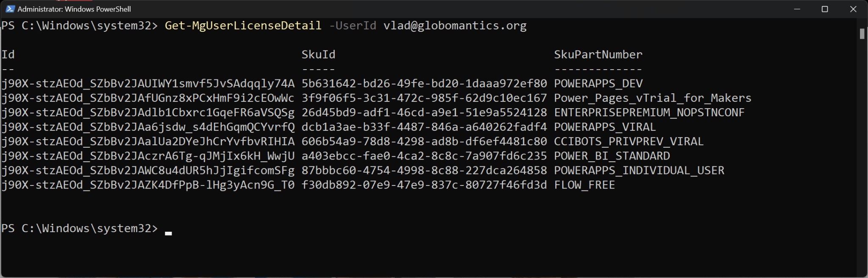Click the FLOW_FREE part number
868x278 pixels.
coord(584,185)
